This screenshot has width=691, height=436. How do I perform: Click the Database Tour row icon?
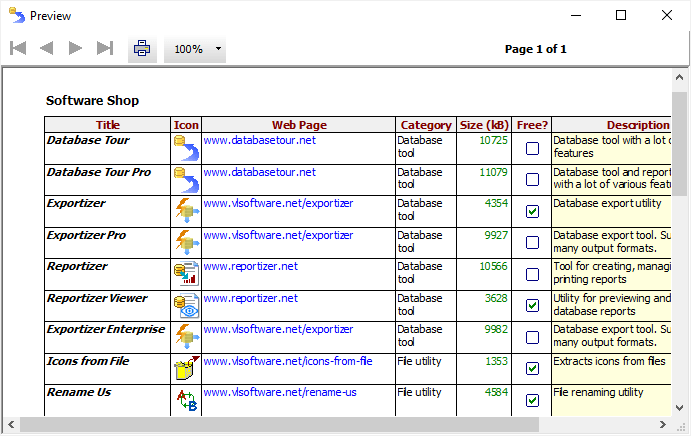(x=186, y=149)
